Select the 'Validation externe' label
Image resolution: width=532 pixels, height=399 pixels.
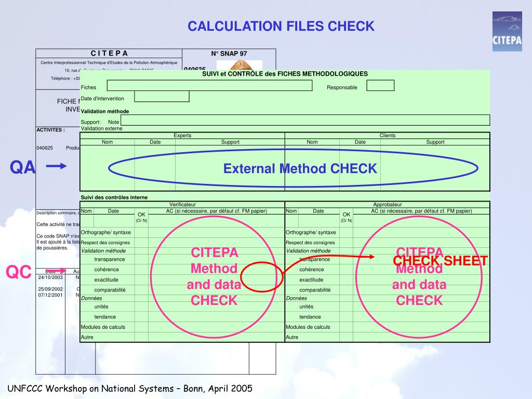tap(101, 129)
